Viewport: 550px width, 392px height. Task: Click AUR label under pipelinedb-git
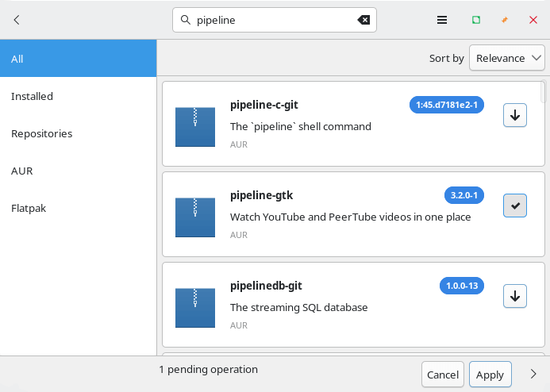click(239, 325)
